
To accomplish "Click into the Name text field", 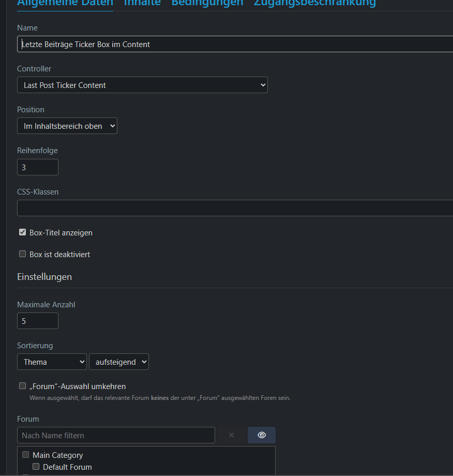I will pyautogui.click(x=233, y=44).
